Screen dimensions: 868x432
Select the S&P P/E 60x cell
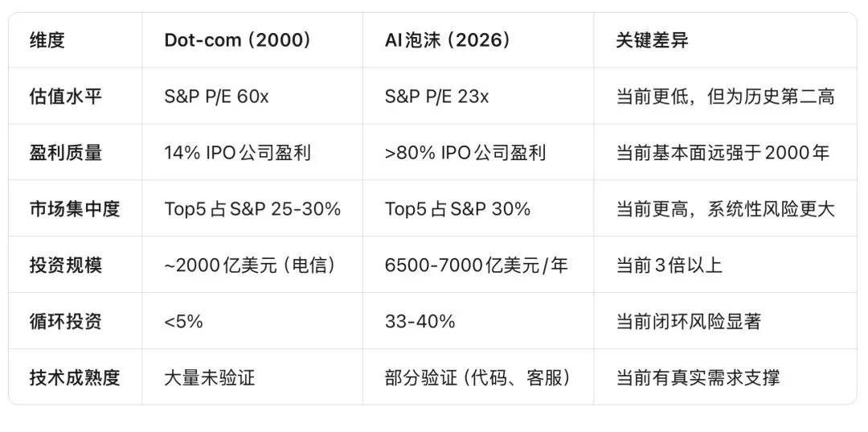tap(216, 97)
